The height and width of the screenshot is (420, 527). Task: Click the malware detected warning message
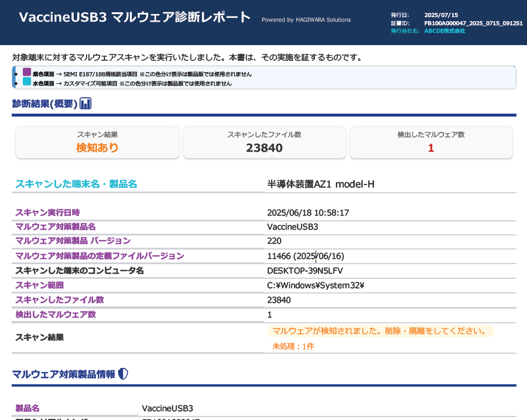[x=380, y=331]
